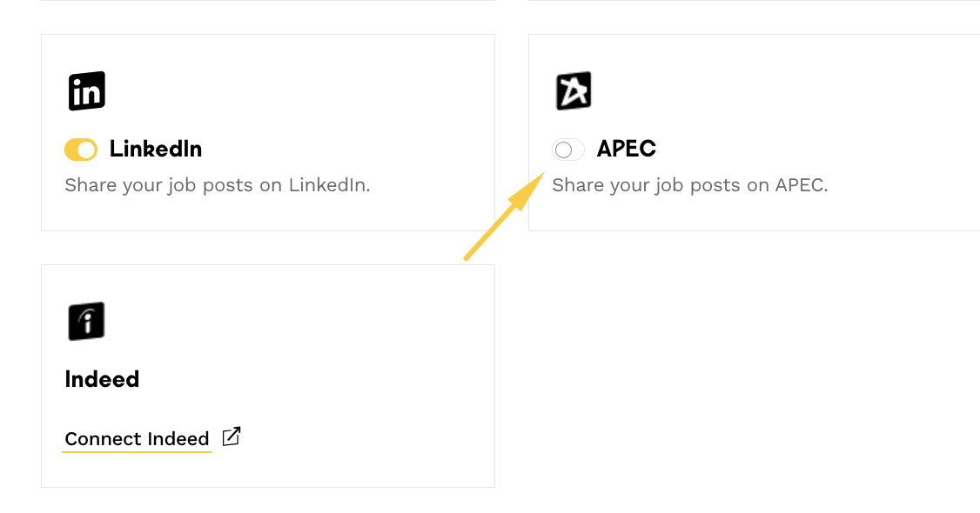
Task: Select the Indeed heading title
Action: pos(102,380)
